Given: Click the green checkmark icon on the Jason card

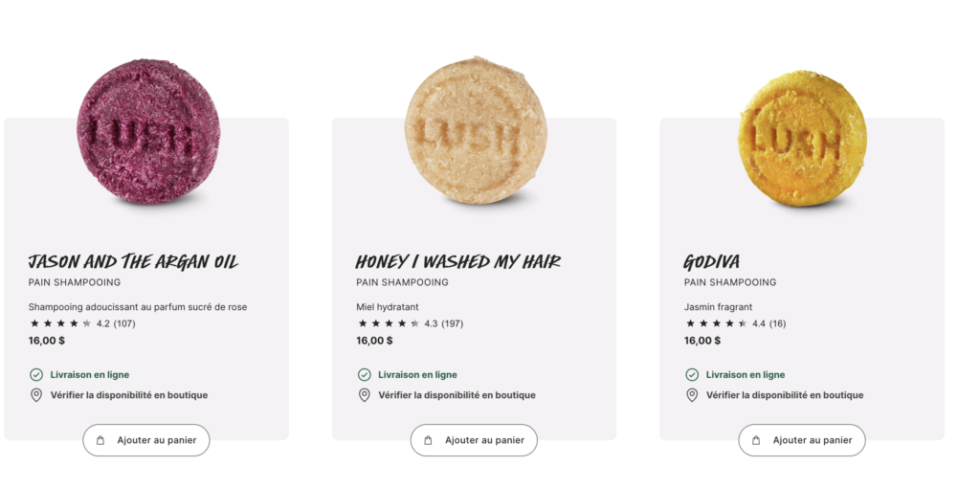Looking at the screenshot, I should 36,375.
